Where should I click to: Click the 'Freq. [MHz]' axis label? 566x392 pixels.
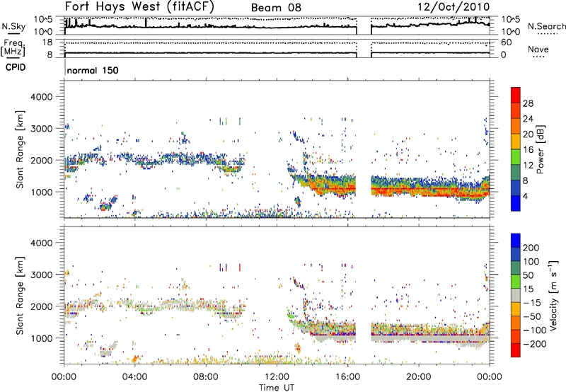pyautogui.click(x=13, y=47)
